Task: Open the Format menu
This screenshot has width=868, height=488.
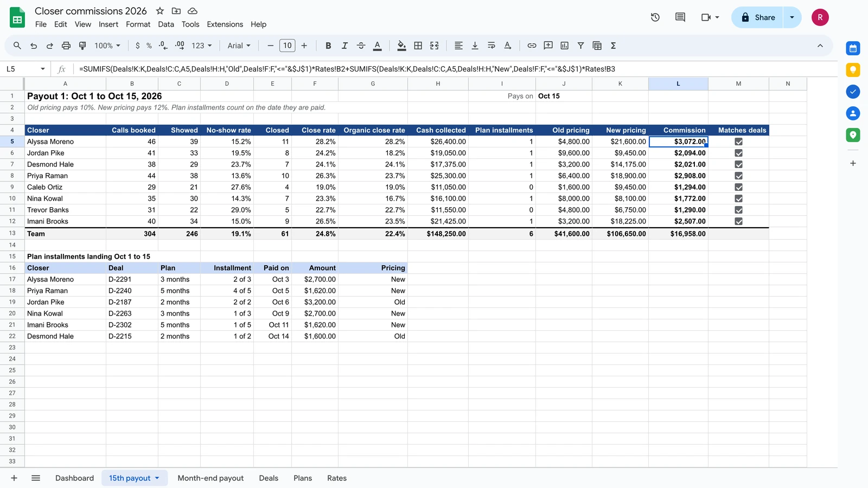Action: click(x=138, y=24)
